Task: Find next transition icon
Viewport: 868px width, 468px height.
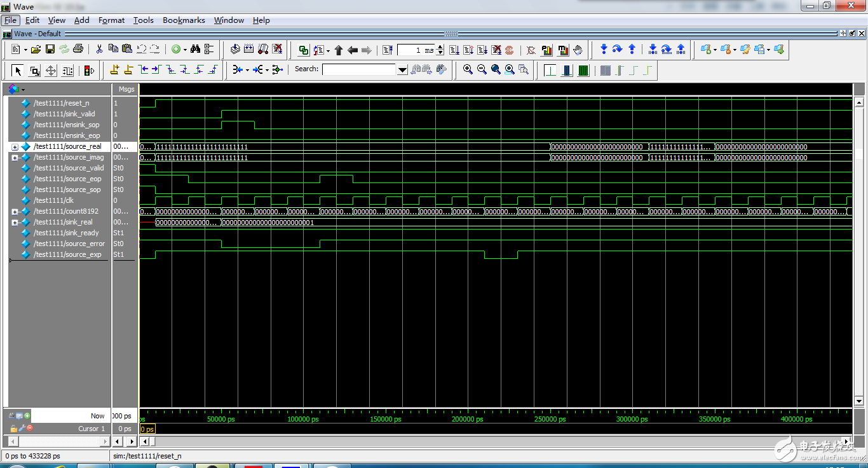Action: 156,70
